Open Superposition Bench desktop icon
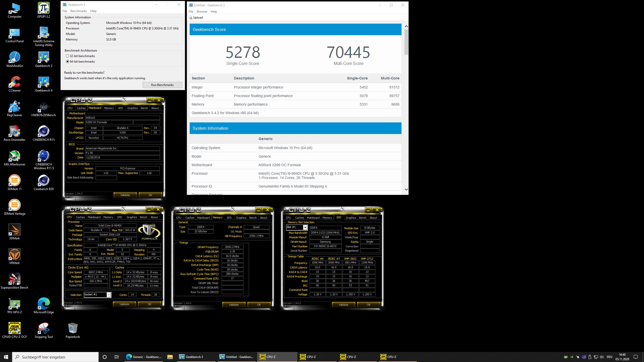The width and height of the screenshot is (644, 362). [x=15, y=281]
